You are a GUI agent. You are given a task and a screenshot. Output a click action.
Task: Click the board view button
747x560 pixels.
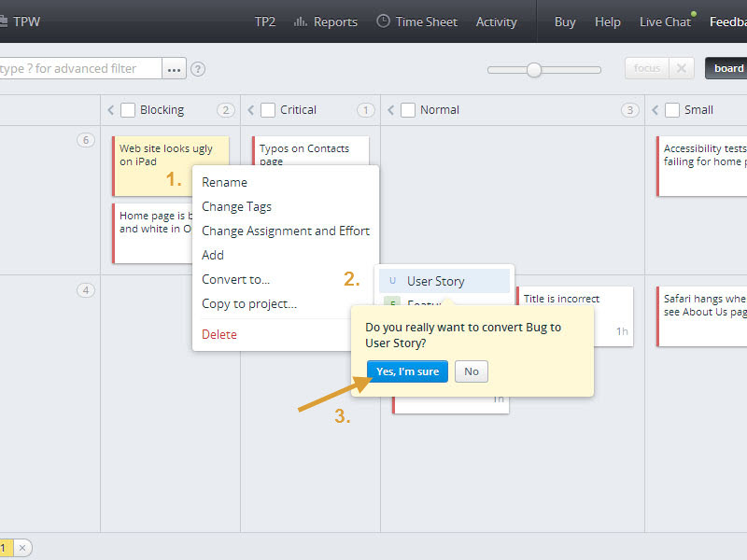click(x=727, y=67)
